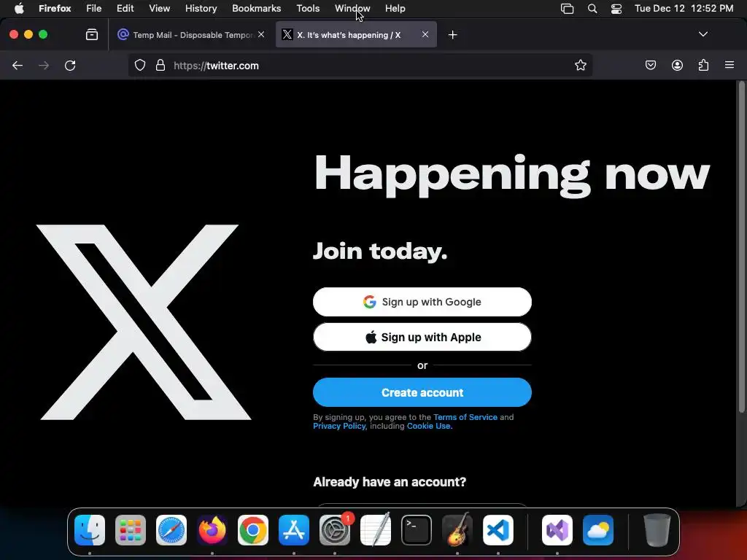The width and height of the screenshot is (747, 560).
Task: Open the Edit menu
Action: [x=125, y=9]
